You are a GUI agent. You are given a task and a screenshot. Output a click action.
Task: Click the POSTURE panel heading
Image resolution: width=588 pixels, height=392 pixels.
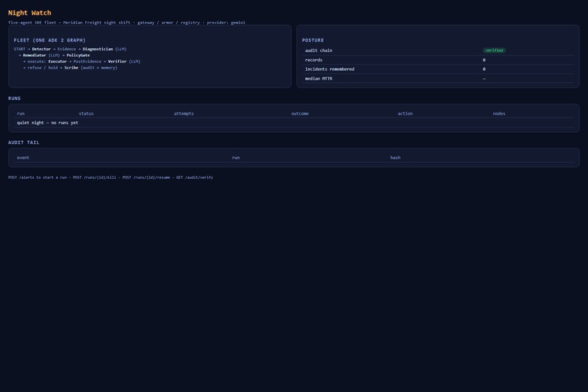(313, 40)
